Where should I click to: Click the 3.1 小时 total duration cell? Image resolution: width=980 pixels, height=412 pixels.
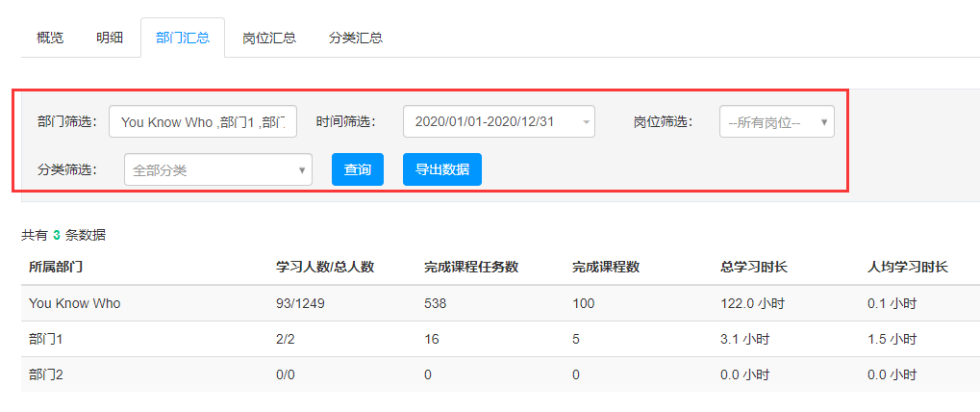point(744,340)
